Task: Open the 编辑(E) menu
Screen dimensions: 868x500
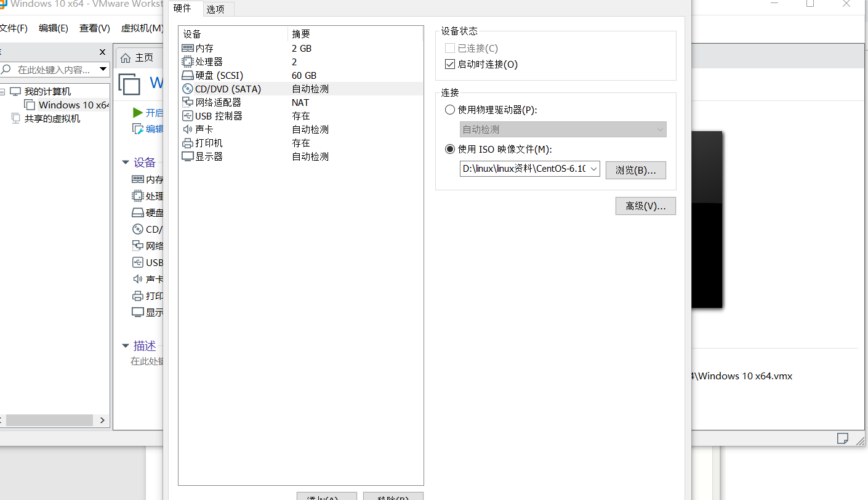Action: pos(54,28)
